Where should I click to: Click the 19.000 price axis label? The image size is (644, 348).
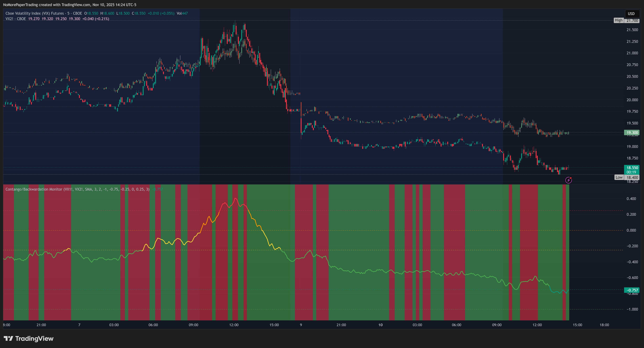point(632,147)
